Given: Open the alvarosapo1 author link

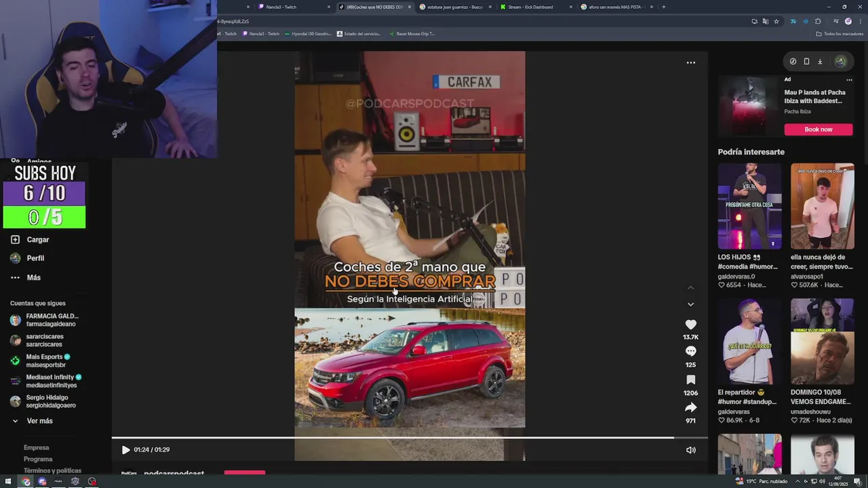Looking at the screenshot, I should pos(807,277).
